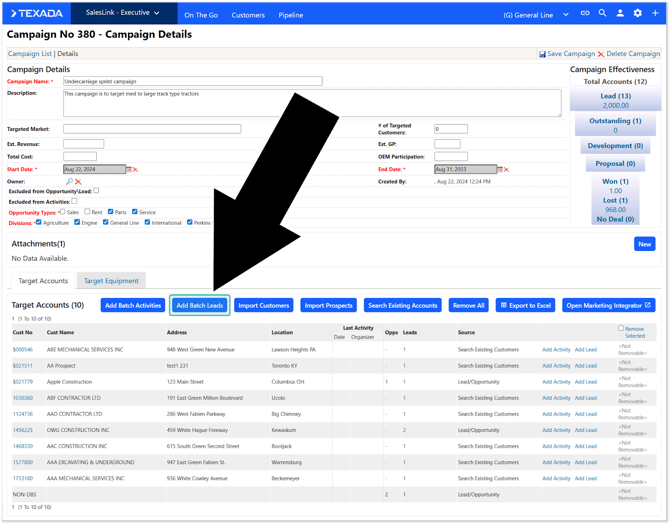
Task: Open the search magnifier in header
Action: pyautogui.click(x=602, y=14)
